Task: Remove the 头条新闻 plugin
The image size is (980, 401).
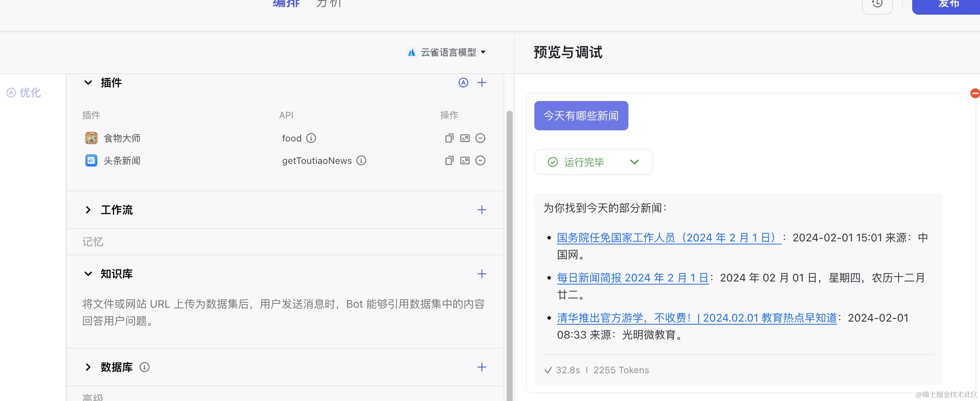Action: [480, 160]
